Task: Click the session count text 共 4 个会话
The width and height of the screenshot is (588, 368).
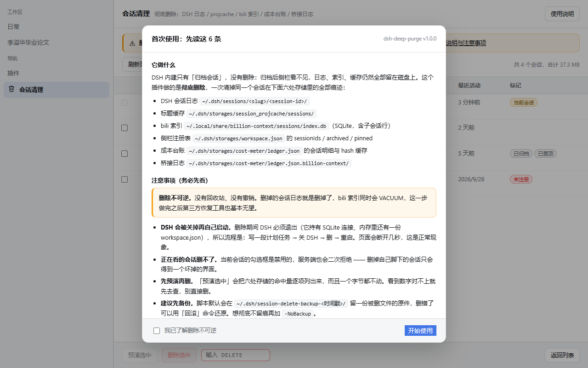Action: click(529, 65)
